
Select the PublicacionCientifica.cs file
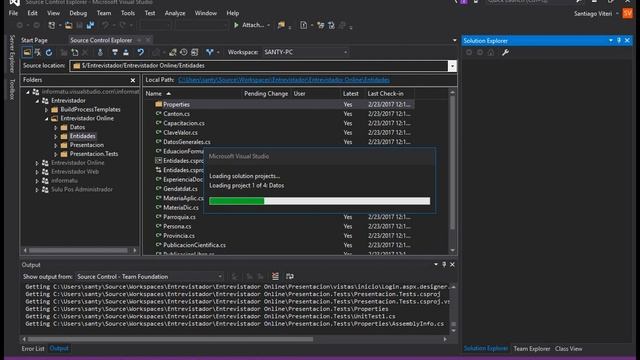pyautogui.click(x=194, y=245)
